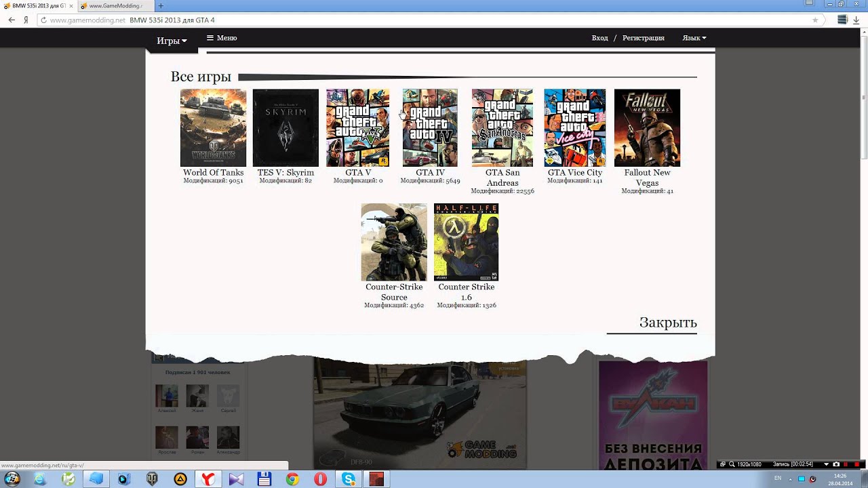Screen dimensions: 868x488
Task: Open a new browser tab
Action: (x=161, y=5)
